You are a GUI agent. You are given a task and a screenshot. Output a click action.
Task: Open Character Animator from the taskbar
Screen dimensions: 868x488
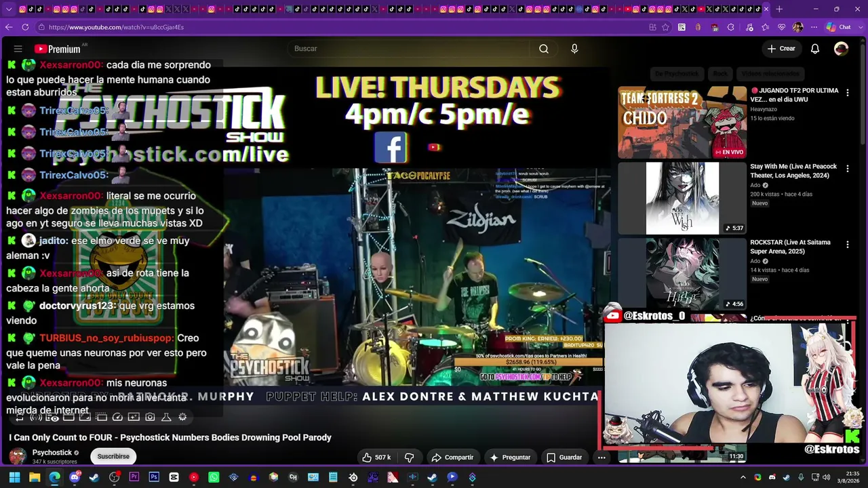pyautogui.click(x=293, y=477)
